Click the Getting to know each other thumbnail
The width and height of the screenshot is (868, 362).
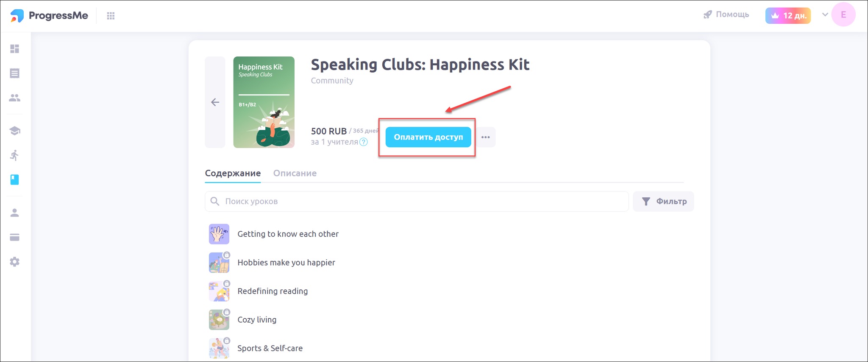point(219,234)
